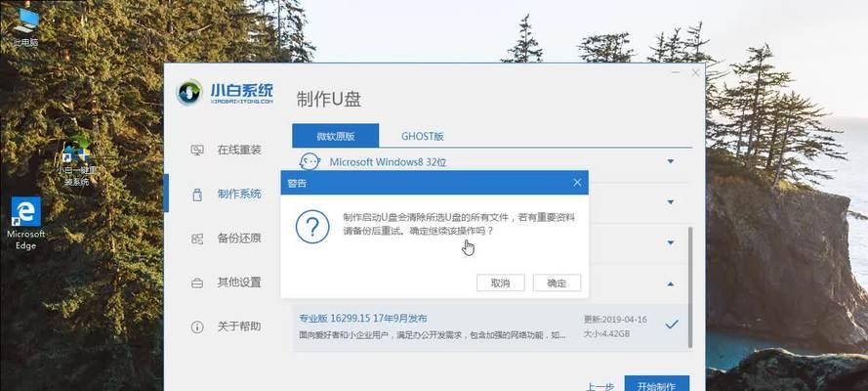Image resolution: width=868 pixels, height=391 pixels.
Task: Close the 小白系统 main window
Action: 695,72
